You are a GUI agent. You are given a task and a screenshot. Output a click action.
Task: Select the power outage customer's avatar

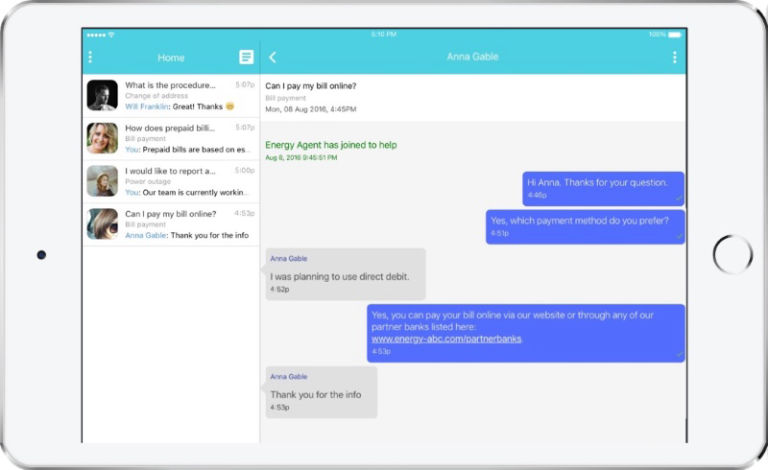tap(102, 181)
